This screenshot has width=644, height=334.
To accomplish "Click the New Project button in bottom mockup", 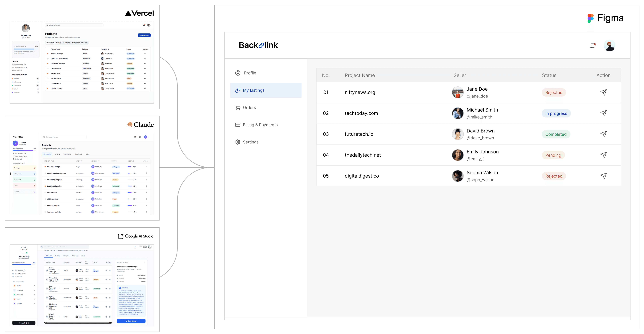I will click(x=24, y=323).
